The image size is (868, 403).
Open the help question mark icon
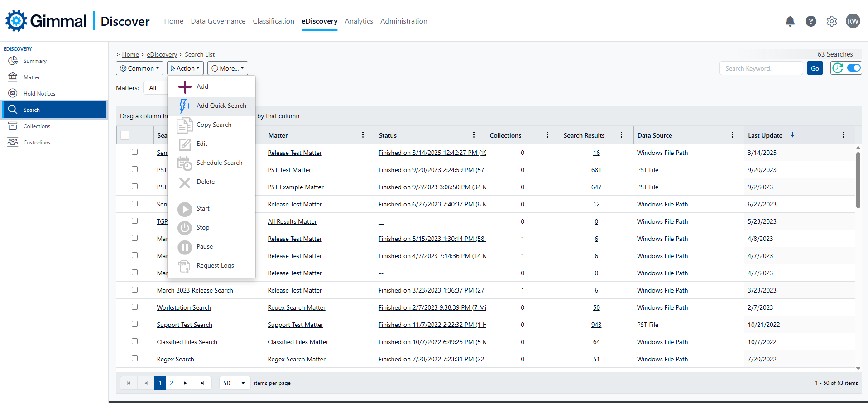811,21
